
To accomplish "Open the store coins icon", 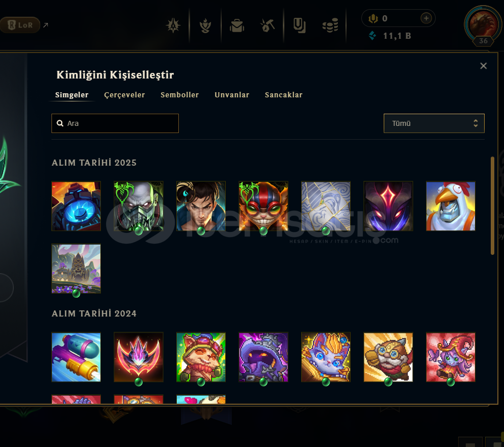I will pyautogui.click(x=330, y=25).
